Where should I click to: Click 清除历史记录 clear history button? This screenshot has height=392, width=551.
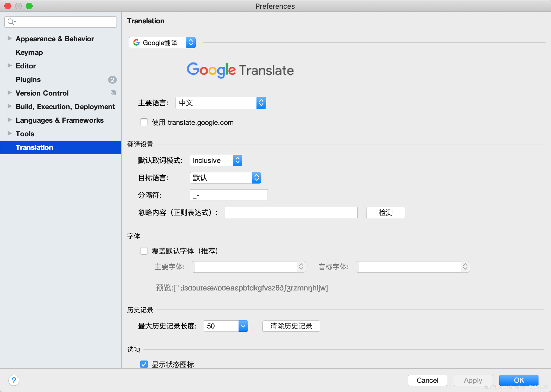pos(291,326)
